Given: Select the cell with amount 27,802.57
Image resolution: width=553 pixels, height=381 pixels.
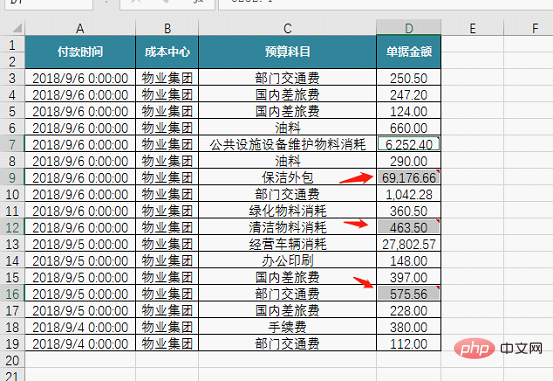Looking at the screenshot, I should (409, 244).
